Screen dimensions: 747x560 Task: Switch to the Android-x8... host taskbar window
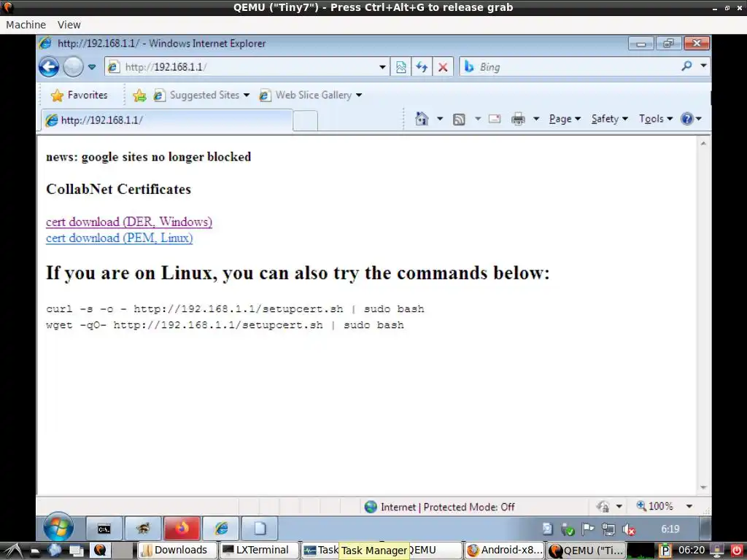point(505,551)
